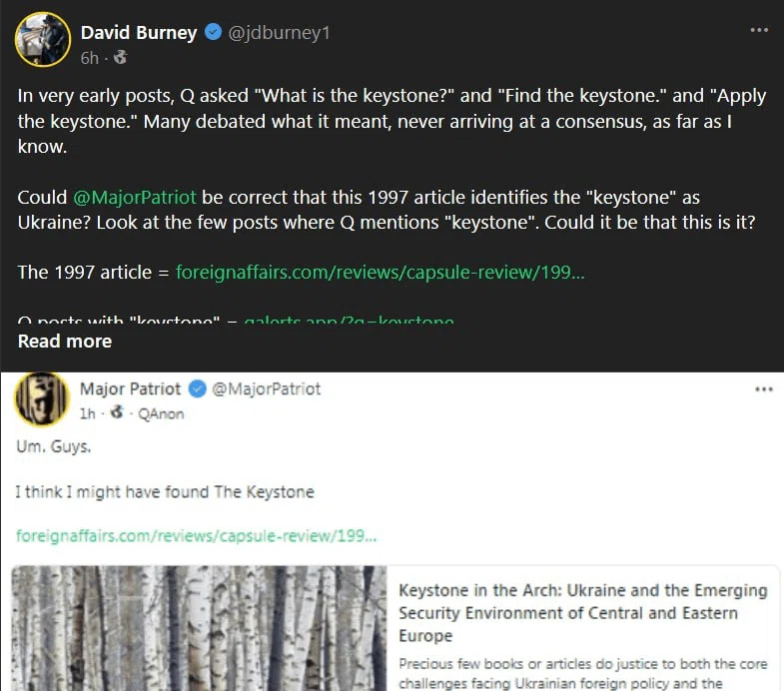Click Major Patriot's blue verified badge
This screenshot has width=784, height=691.
[198, 388]
